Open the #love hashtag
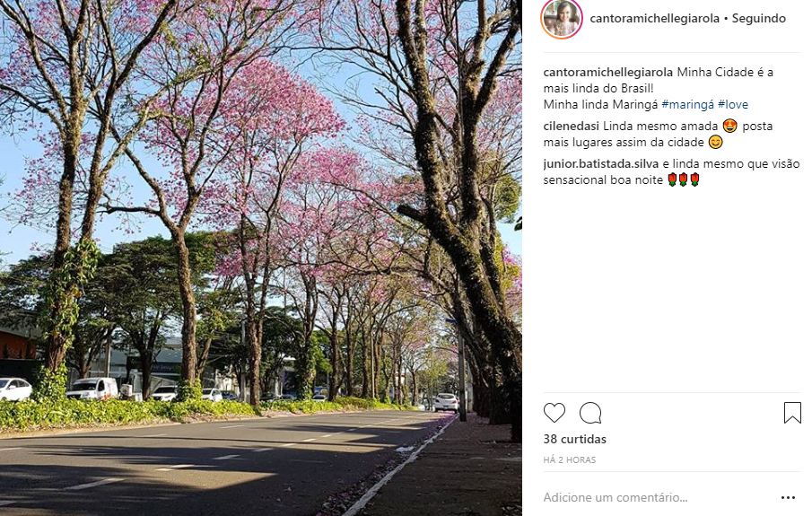The height and width of the screenshot is (516, 812). [733, 104]
